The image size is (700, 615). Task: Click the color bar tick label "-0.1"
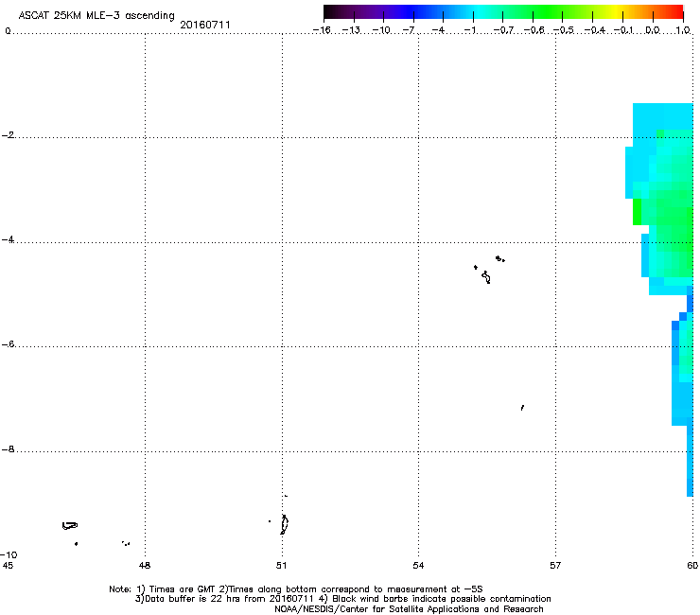[623, 30]
